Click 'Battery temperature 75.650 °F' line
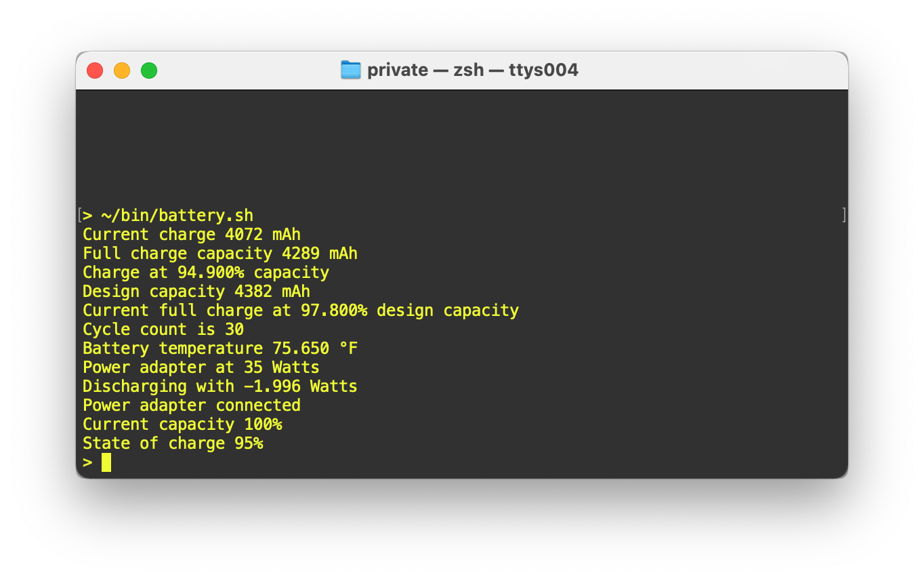Image resolution: width=924 pixels, height=579 pixels. [x=220, y=348]
